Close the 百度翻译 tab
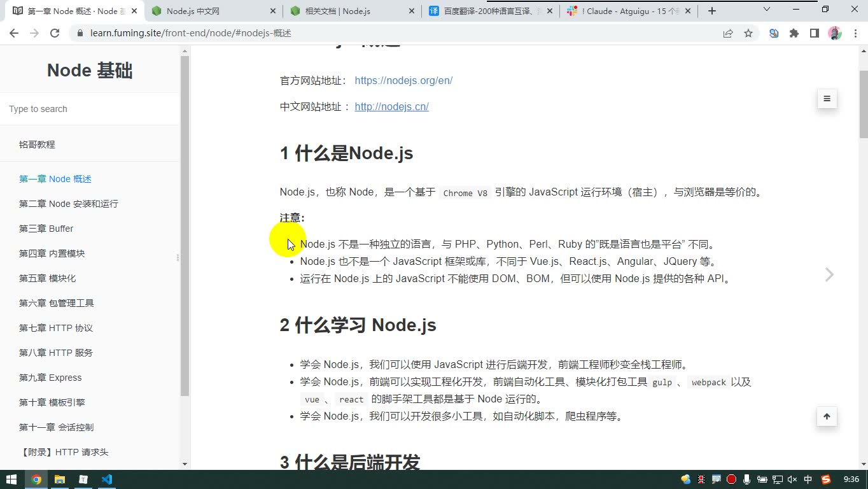This screenshot has width=868, height=489. 550,11
